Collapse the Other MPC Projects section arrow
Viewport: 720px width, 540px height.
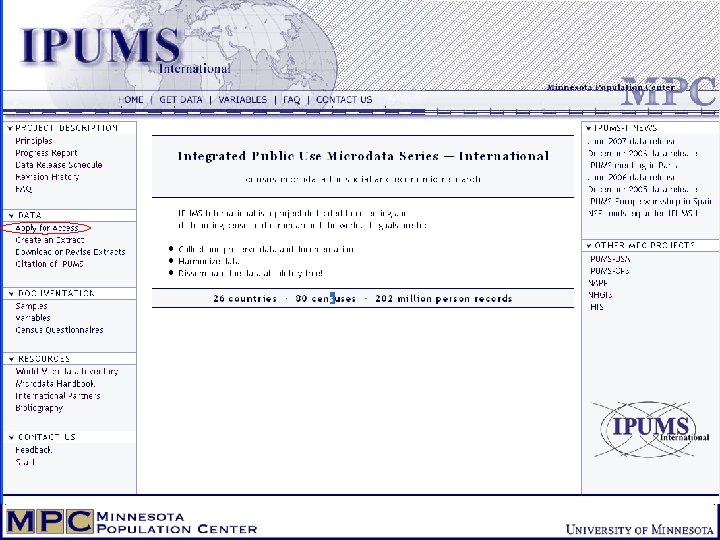click(x=589, y=246)
